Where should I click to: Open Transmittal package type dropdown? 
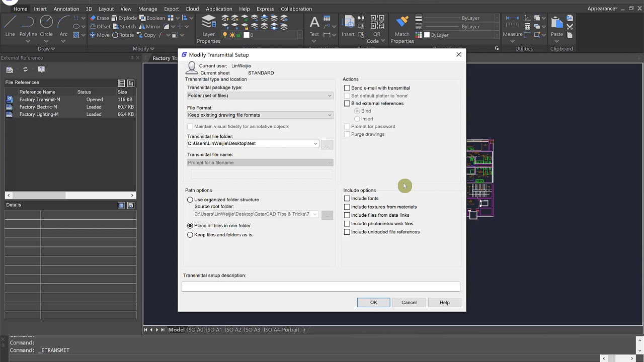(260, 96)
